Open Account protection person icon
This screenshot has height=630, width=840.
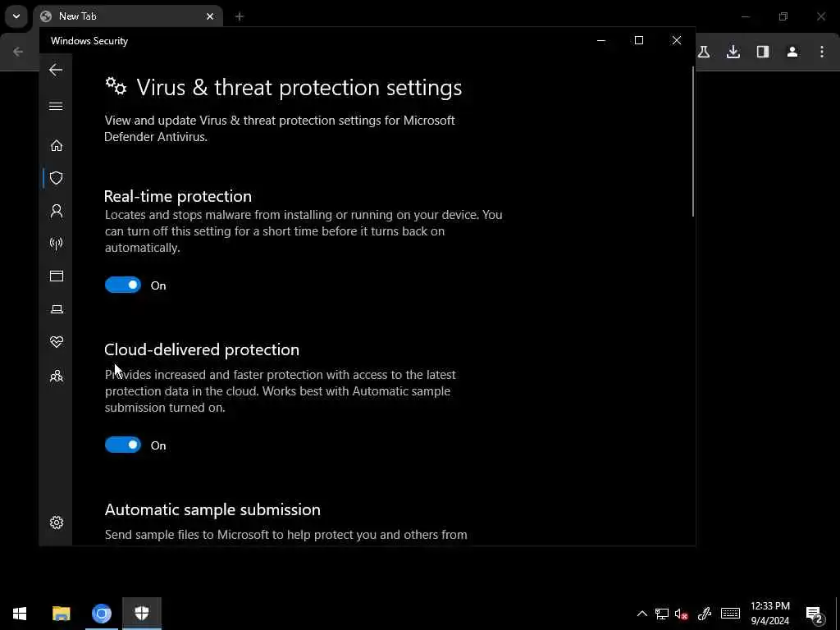click(57, 211)
